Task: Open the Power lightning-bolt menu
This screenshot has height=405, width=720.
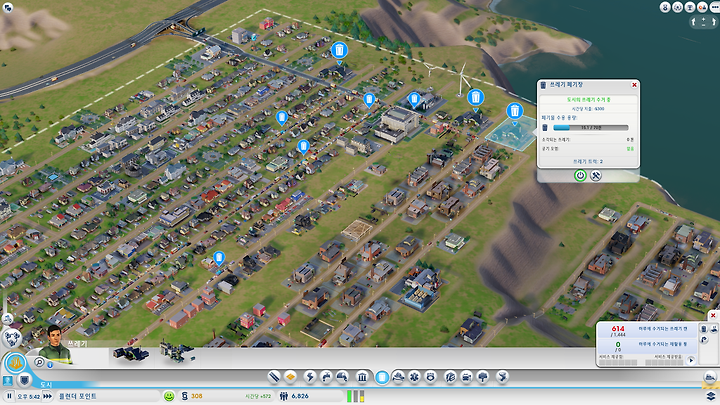Action: click(x=310, y=377)
